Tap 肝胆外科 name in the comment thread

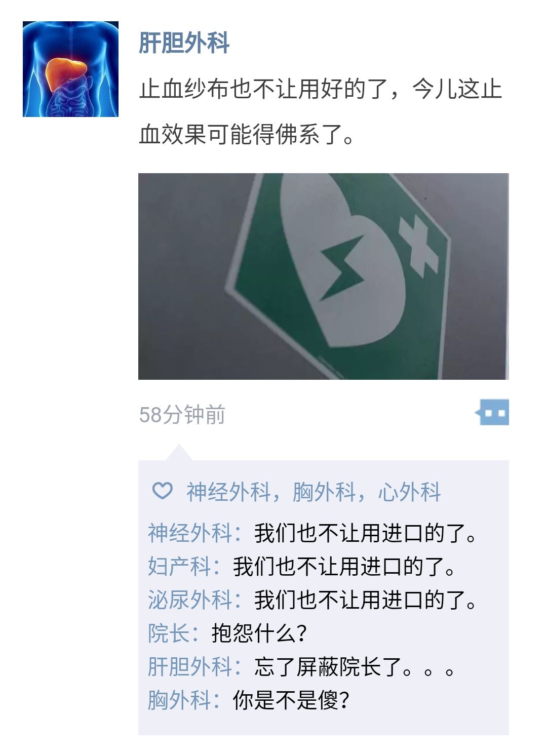point(190,667)
